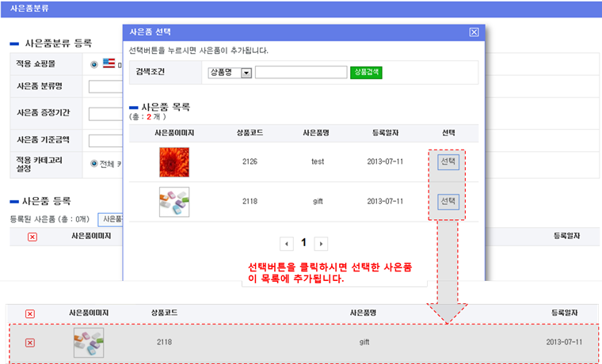Click the gift thumbnail for product 2118 in the popup
This screenshot has height=364, width=602.
point(173,202)
